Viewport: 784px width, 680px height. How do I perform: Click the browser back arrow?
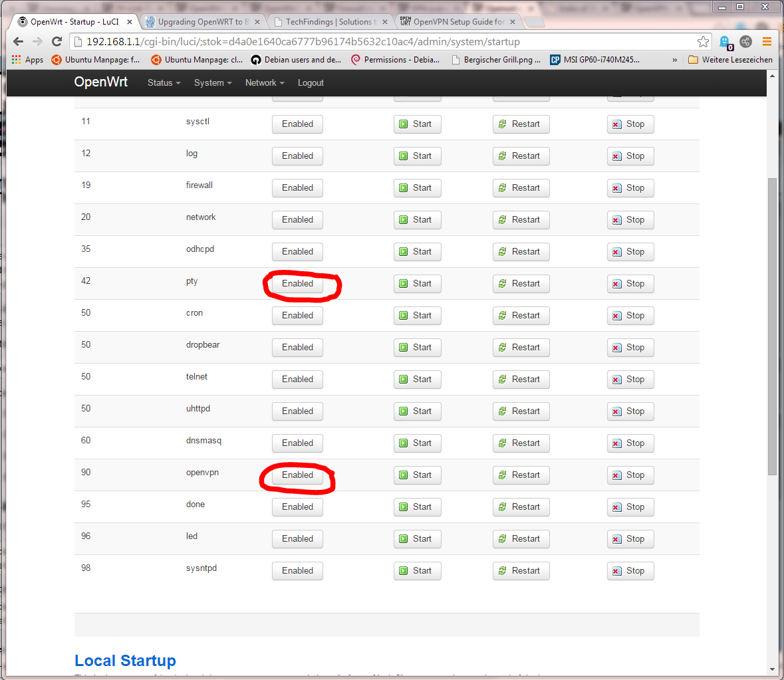[x=18, y=42]
